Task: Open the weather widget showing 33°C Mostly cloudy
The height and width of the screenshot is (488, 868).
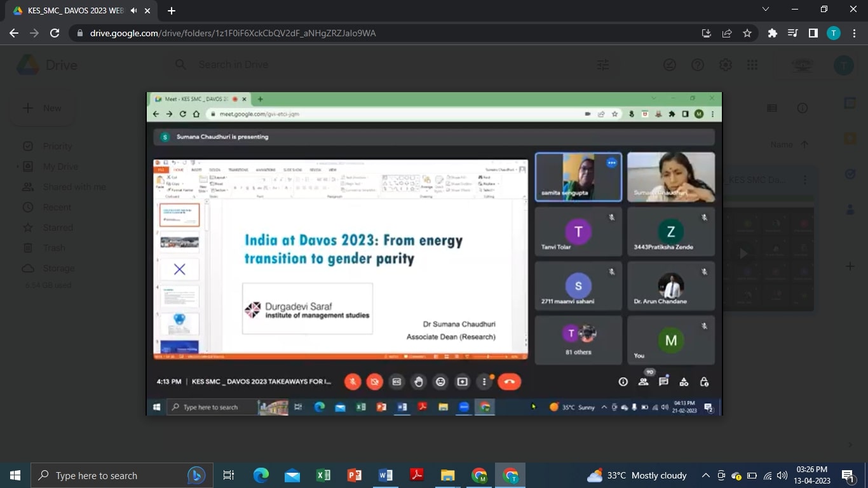Action: click(x=637, y=475)
